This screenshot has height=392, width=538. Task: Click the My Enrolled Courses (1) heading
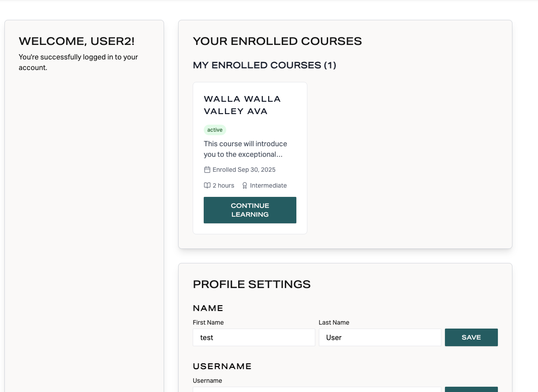coord(265,65)
